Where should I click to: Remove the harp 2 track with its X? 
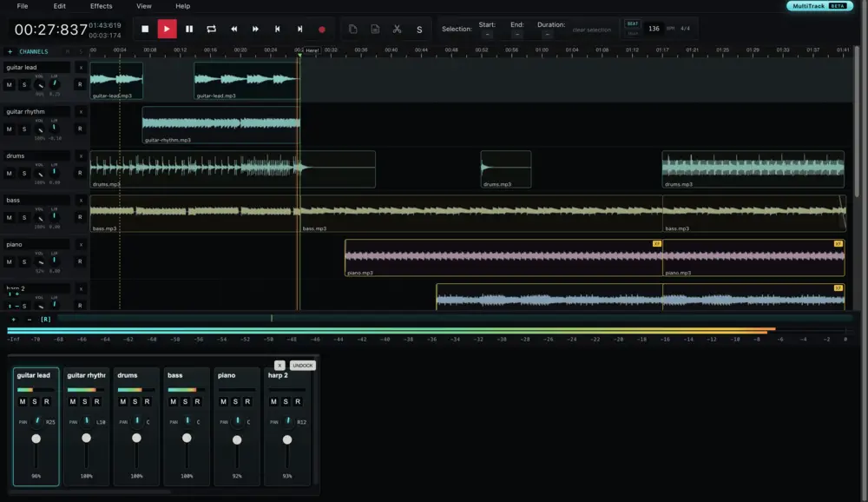pyautogui.click(x=81, y=288)
